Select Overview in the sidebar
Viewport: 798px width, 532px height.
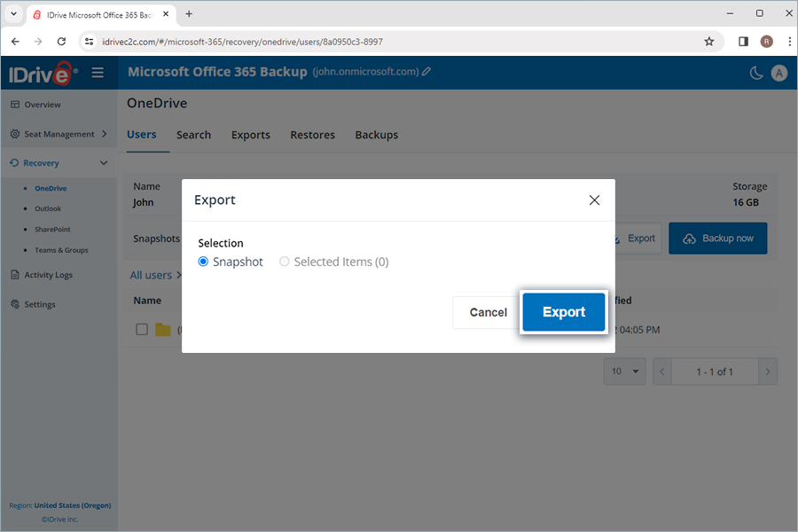(37, 104)
